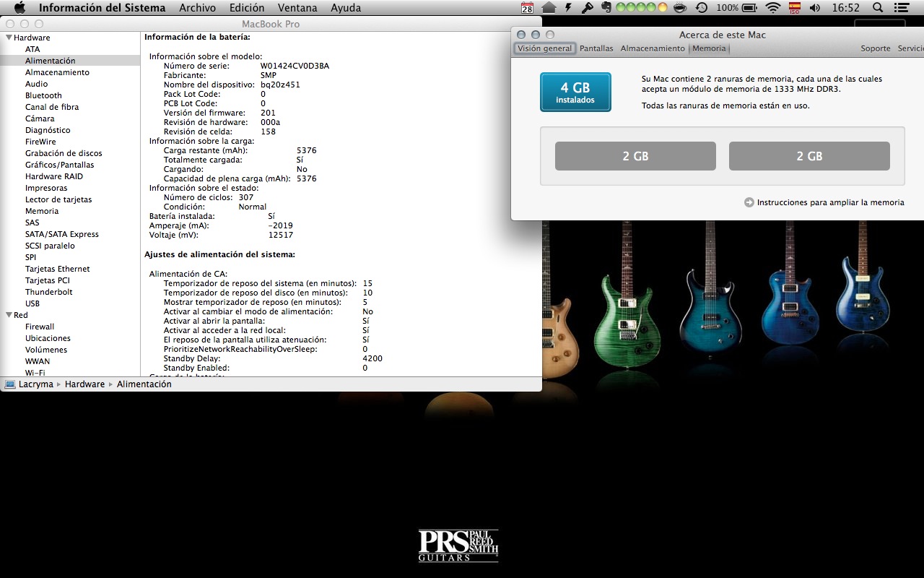This screenshot has height=578, width=924.
Task: Collapse the Hardware tree section
Action: point(9,38)
